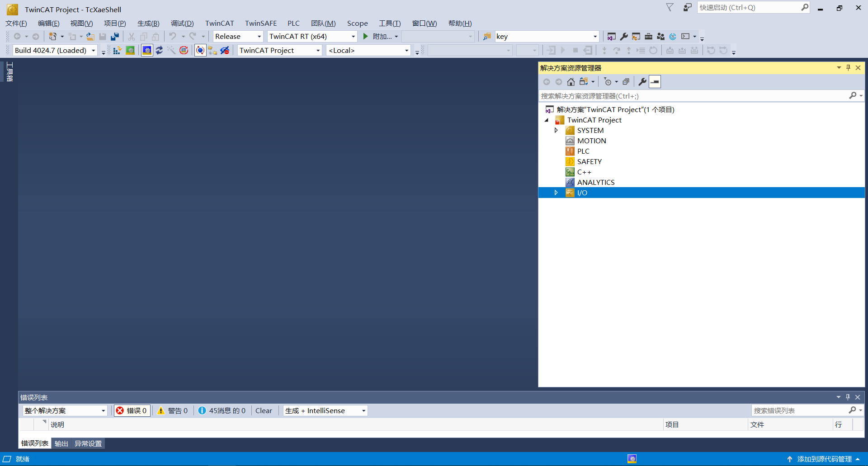This screenshot has width=868, height=466.
Task: Click 添加到源代码管理 in status bar
Action: point(825,459)
